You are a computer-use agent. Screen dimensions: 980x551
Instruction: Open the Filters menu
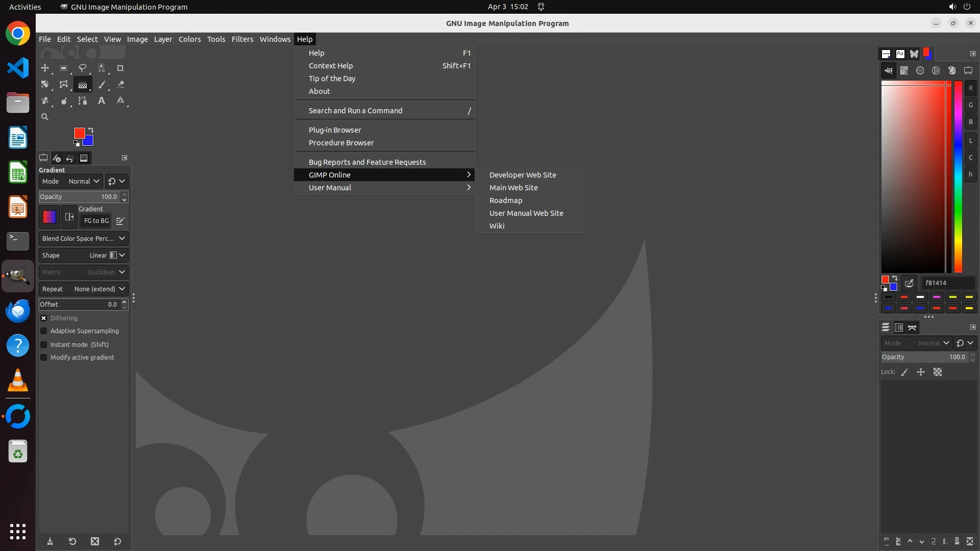click(242, 39)
